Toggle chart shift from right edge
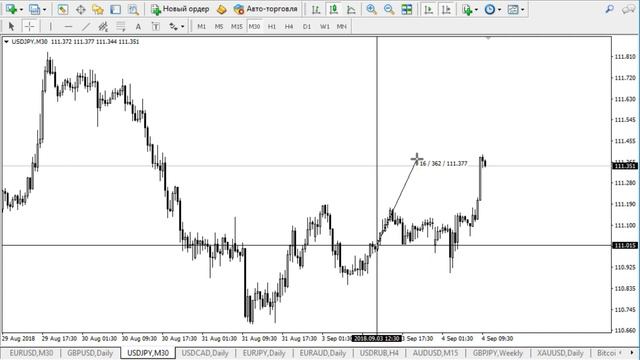 pos(446,9)
